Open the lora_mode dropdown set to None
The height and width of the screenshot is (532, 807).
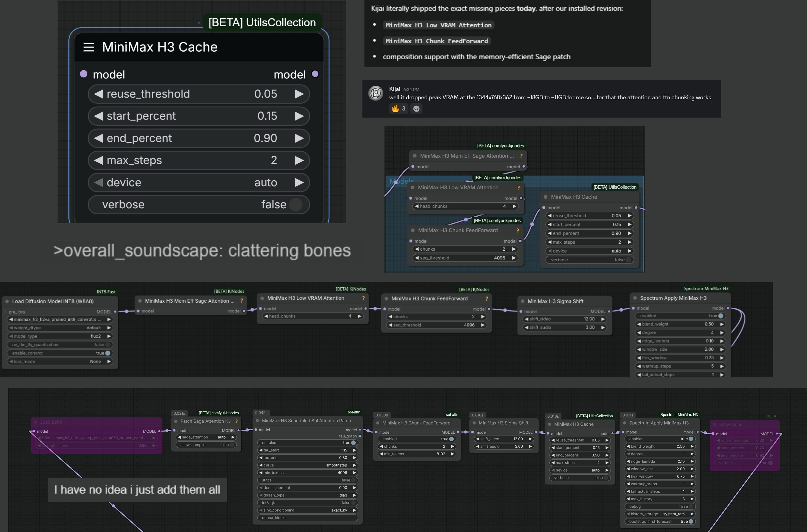(60, 362)
